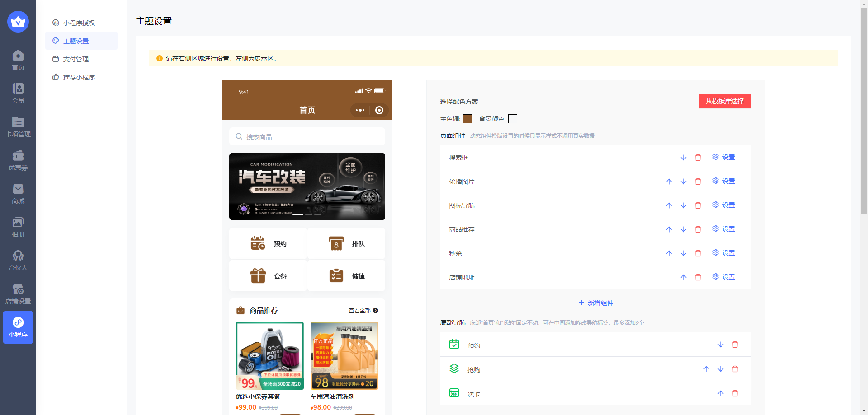Open 设置 for 秒杀 component
The height and width of the screenshot is (415, 868).
(724, 253)
